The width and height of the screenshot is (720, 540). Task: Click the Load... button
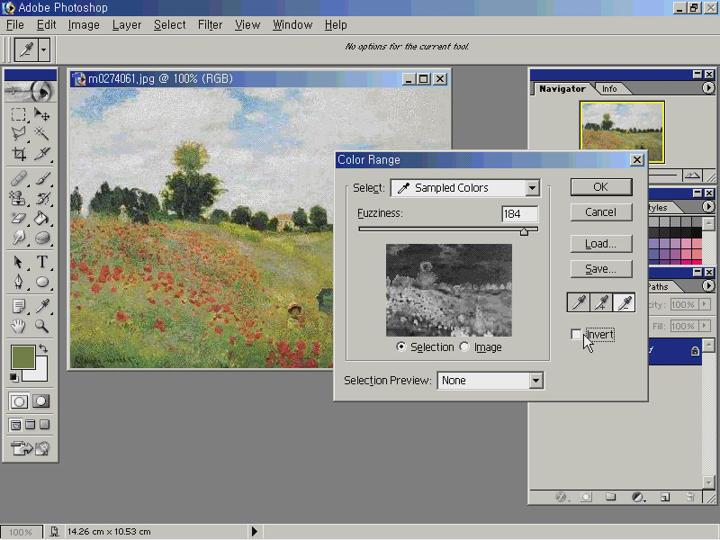point(601,244)
